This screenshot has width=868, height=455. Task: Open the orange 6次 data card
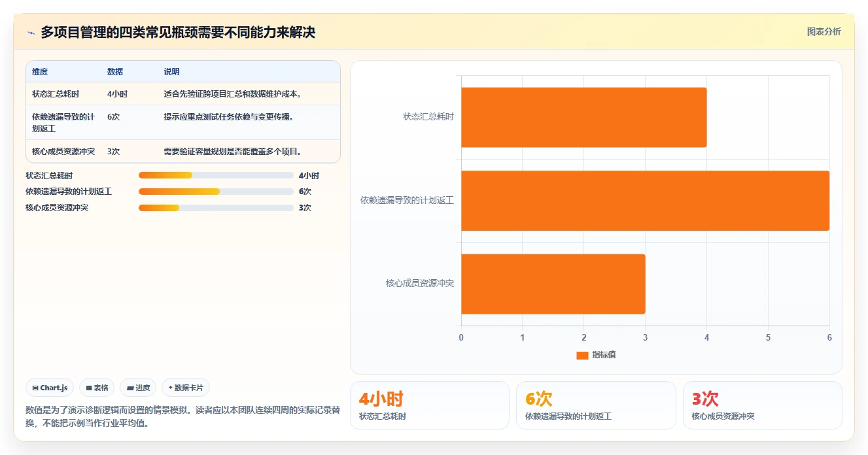[596, 405]
